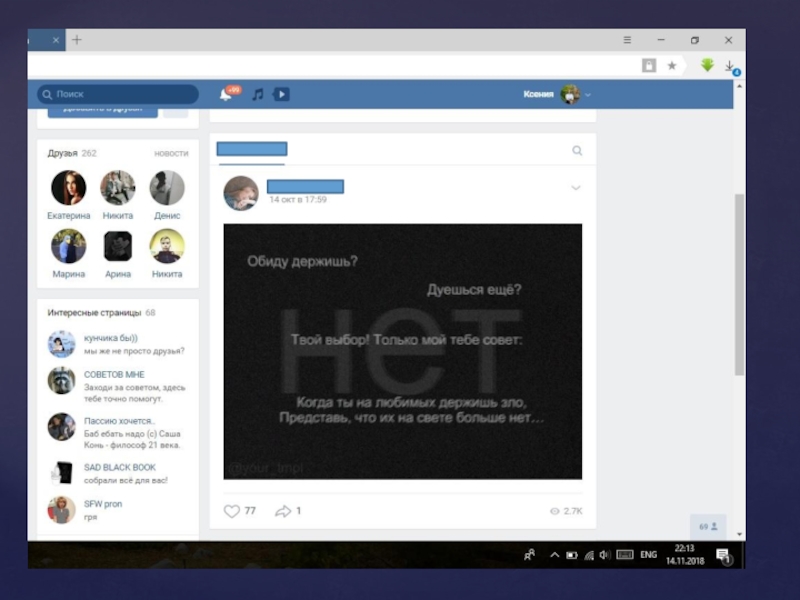
Task: Open the новости link in friends block
Action: [171, 153]
